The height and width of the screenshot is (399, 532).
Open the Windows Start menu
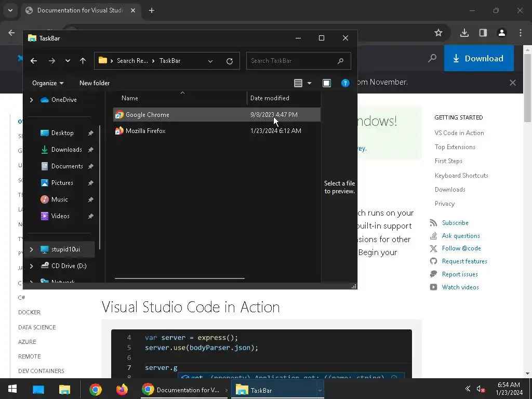click(12, 389)
